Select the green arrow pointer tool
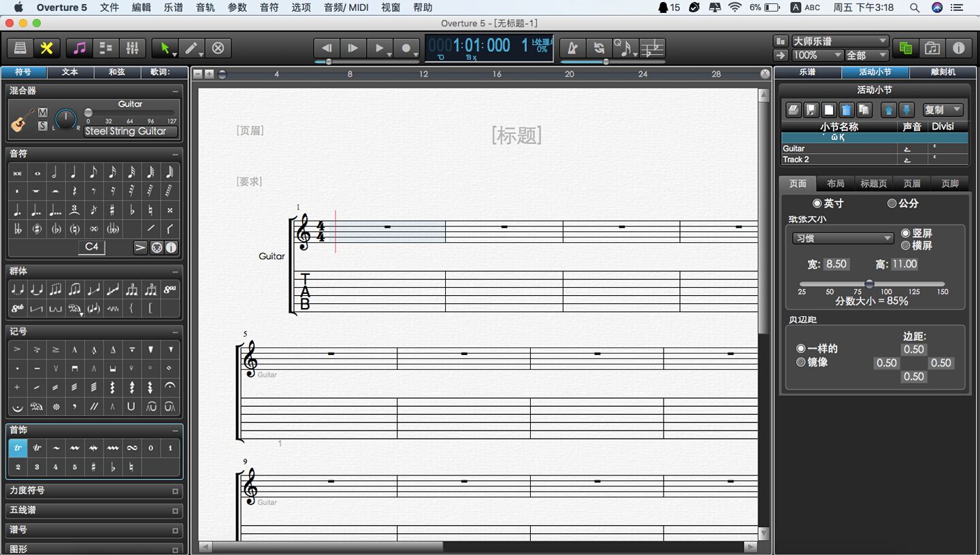This screenshot has height=555, width=980. pyautogui.click(x=164, y=48)
